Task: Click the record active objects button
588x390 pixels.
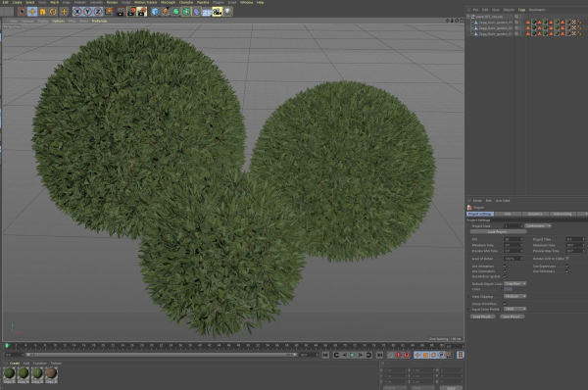Action: tap(390, 355)
